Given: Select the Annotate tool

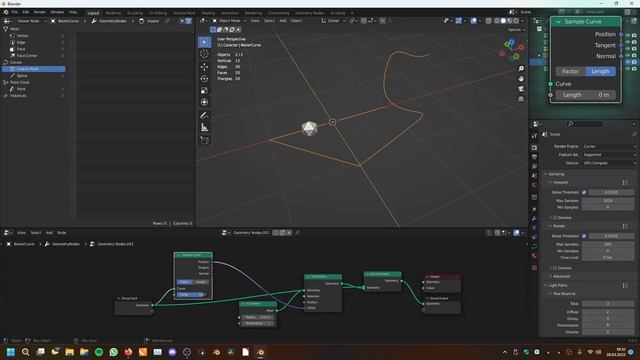Looking at the screenshot, I should tap(204, 116).
